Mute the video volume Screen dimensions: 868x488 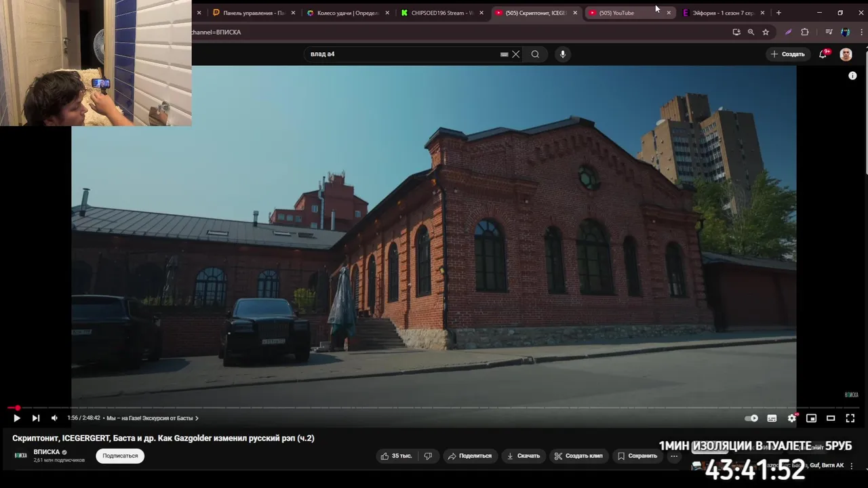tap(54, 418)
